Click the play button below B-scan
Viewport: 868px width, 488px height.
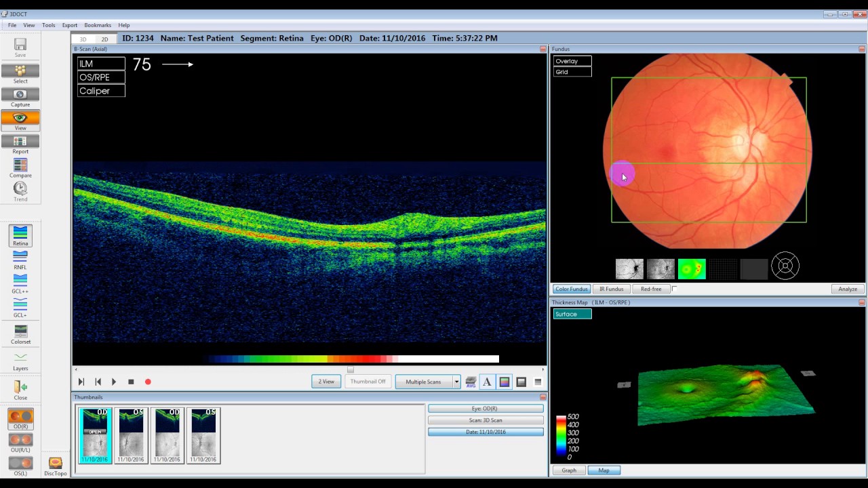pos(114,382)
